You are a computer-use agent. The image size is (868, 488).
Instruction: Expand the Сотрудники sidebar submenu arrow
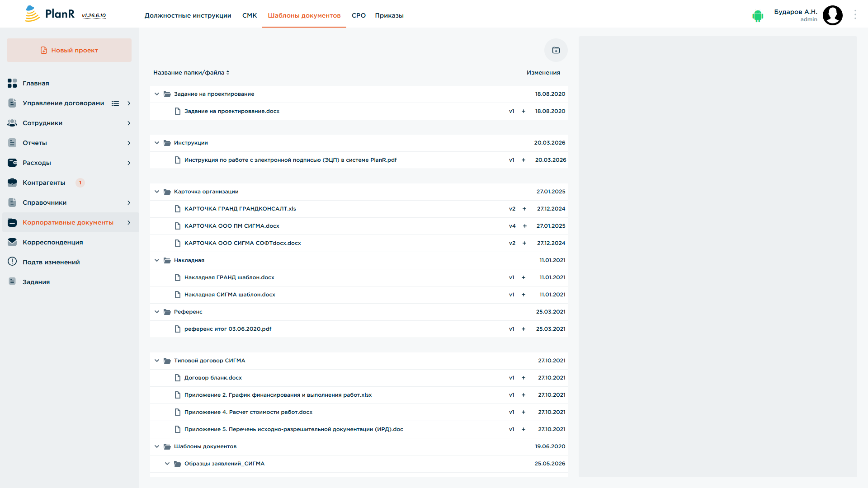(x=129, y=123)
